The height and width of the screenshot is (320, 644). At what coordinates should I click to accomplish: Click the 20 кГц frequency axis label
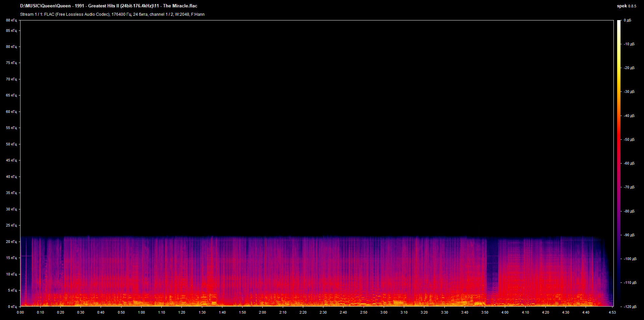[11, 242]
